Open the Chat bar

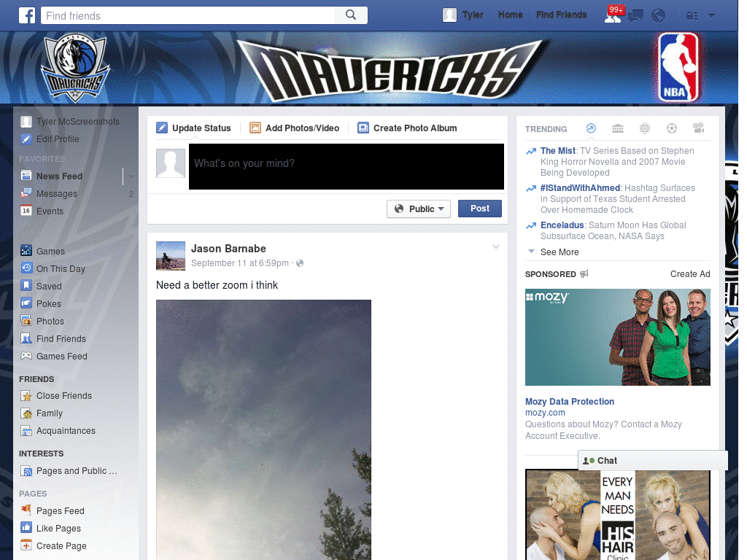[x=653, y=461]
